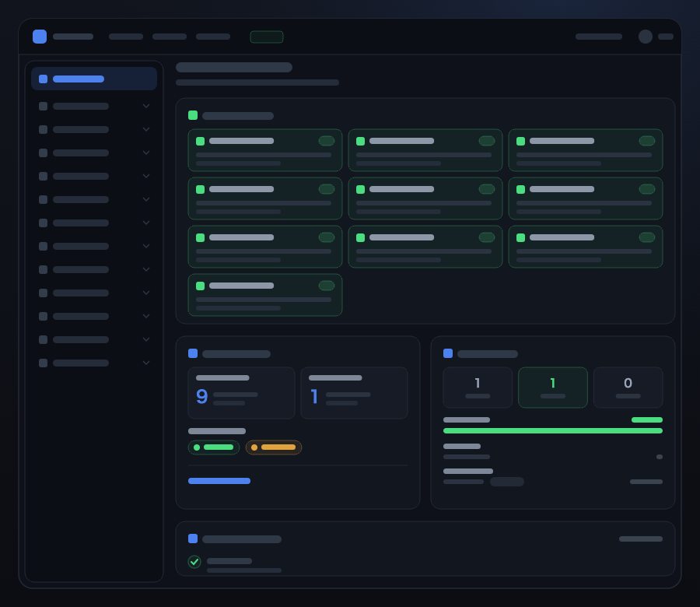Viewport: 700px width, 607px height.
Task: Click green square icon on lone last-row card
Action: click(201, 286)
